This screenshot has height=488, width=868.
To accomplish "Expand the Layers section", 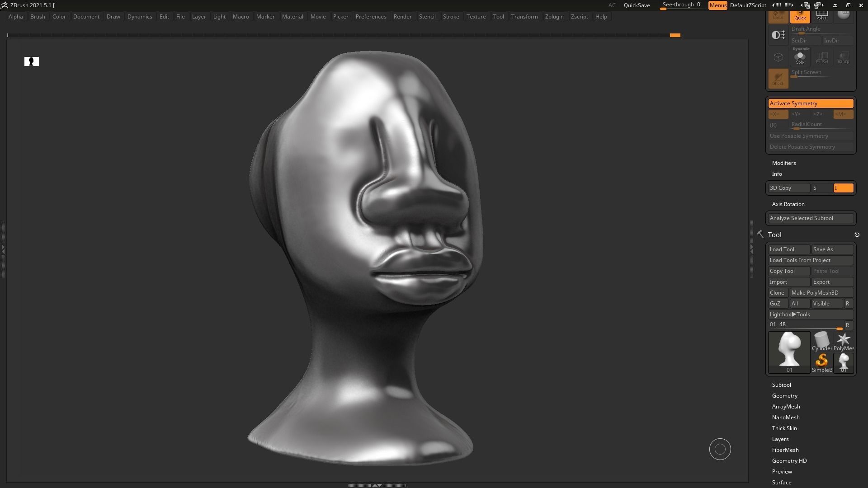I will [x=780, y=439].
